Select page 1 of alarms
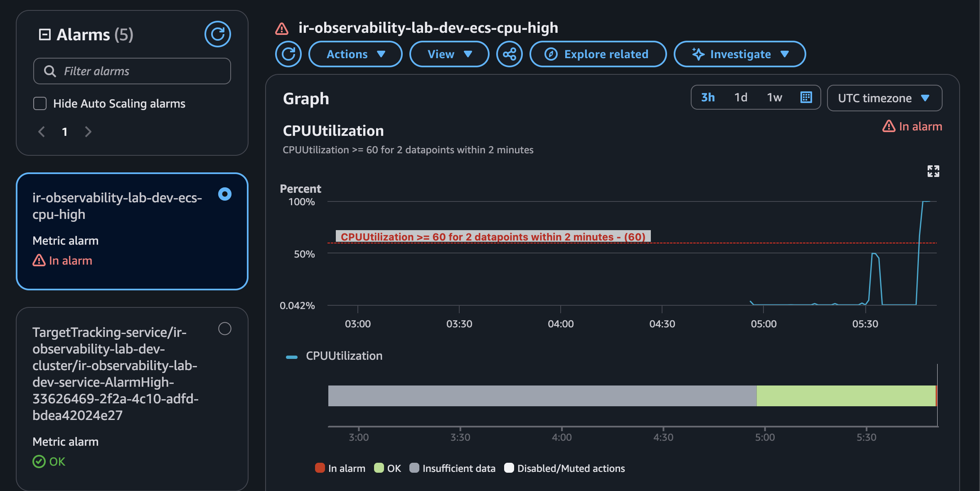 [x=65, y=132]
